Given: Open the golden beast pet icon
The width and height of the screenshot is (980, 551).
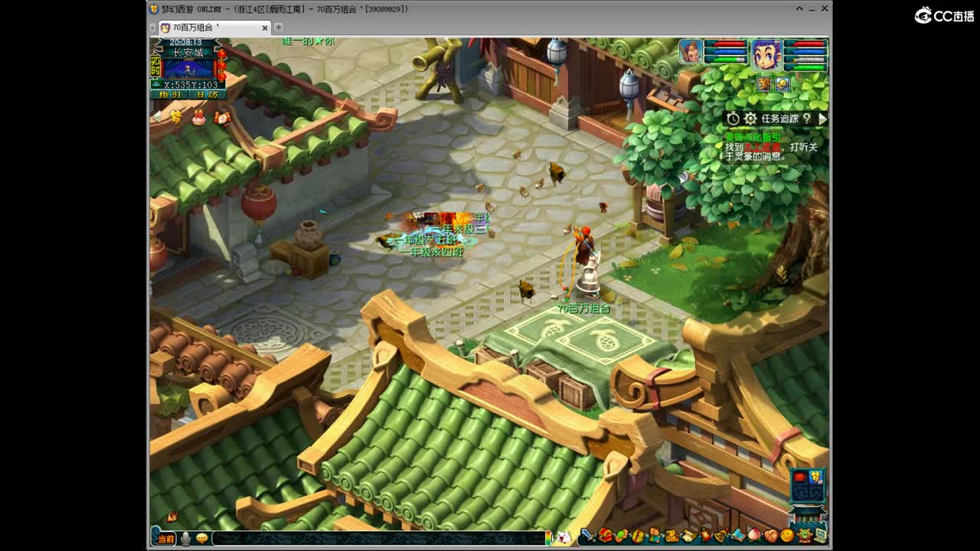Looking at the screenshot, I should tap(671, 536).
